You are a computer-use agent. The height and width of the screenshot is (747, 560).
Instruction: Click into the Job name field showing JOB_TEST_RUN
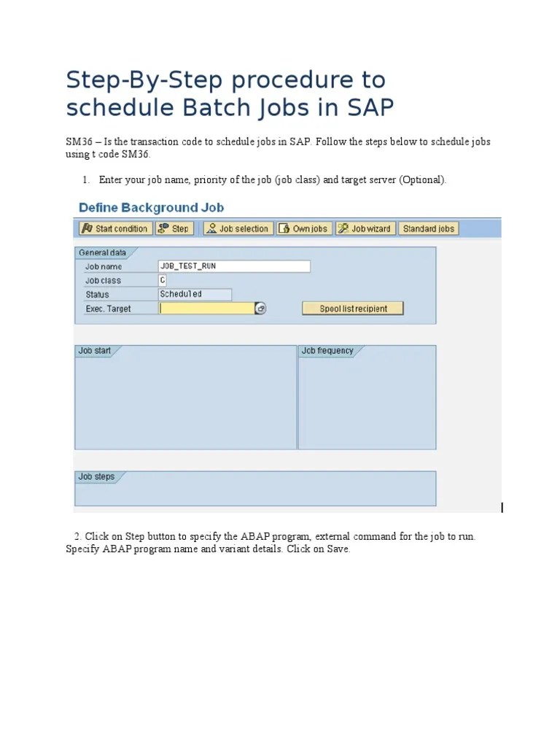[233, 266]
